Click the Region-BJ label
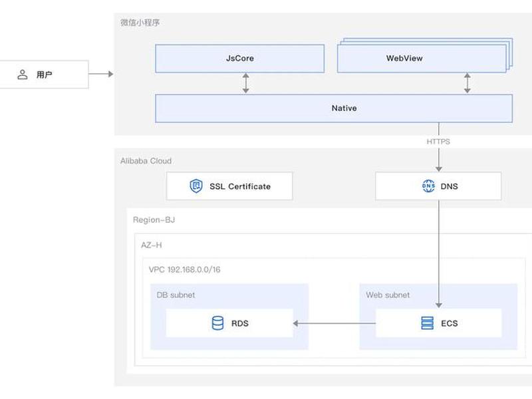The height and width of the screenshot is (399, 532). coord(154,220)
